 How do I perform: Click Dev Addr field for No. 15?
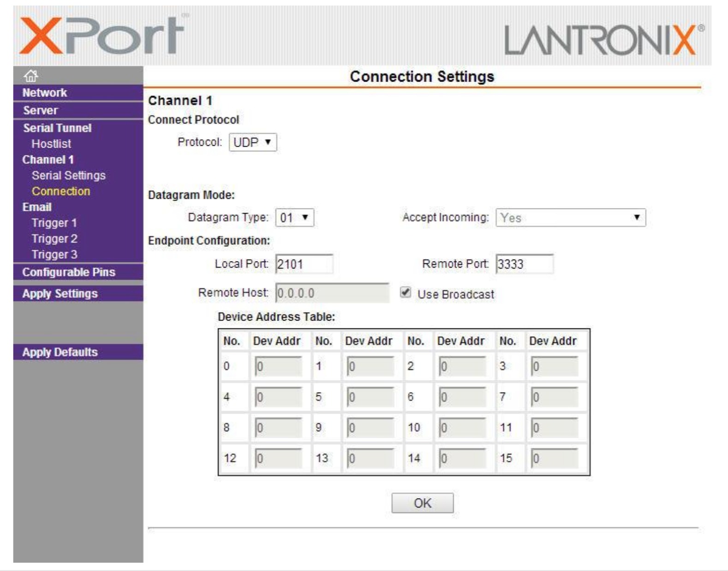coord(555,458)
